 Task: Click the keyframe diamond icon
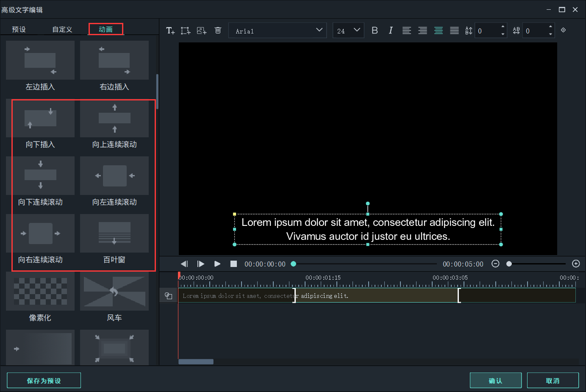pyautogui.click(x=563, y=30)
